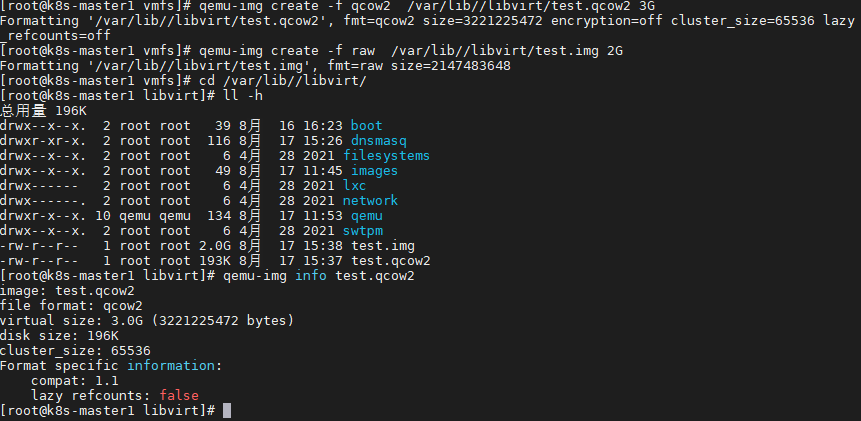Click the 'file format: qcow2' line
Viewport: 861px width, 421px height.
click(x=71, y=306)
